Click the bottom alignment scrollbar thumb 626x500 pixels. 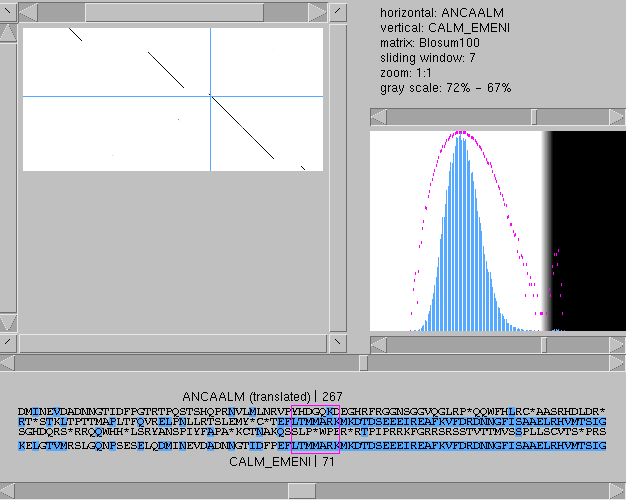302,491
